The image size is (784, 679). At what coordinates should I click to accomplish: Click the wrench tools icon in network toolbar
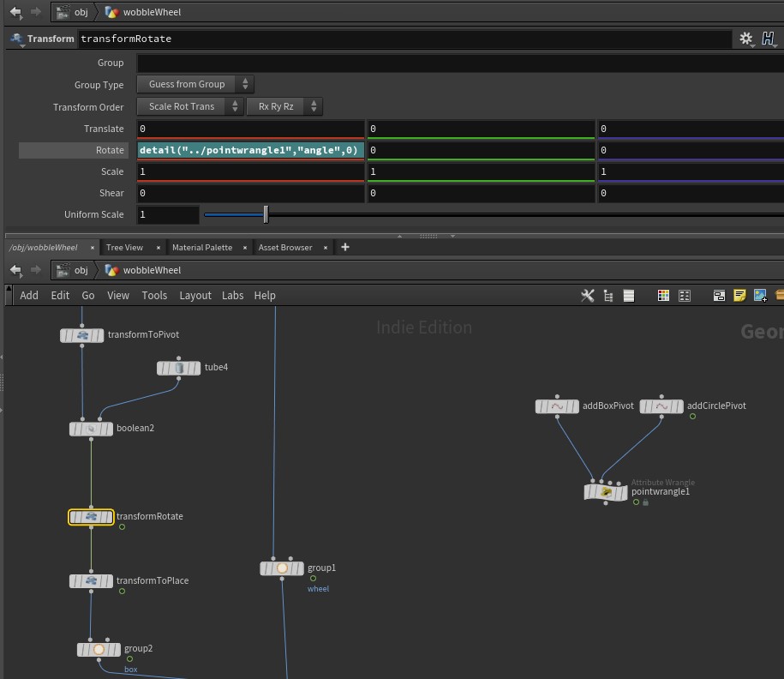587,296
